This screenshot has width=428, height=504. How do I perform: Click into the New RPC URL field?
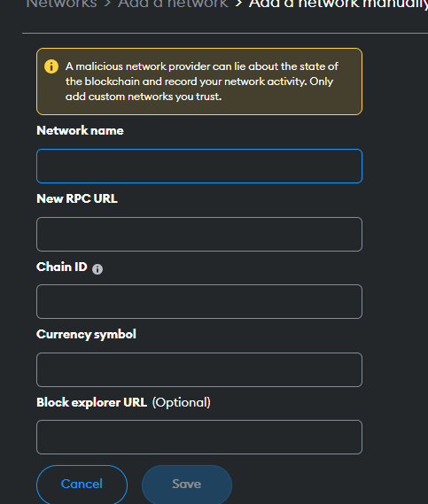tap(199, 235)
